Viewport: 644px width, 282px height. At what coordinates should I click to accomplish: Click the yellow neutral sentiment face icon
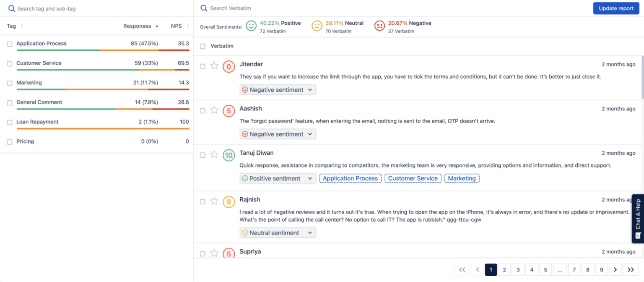317,26
